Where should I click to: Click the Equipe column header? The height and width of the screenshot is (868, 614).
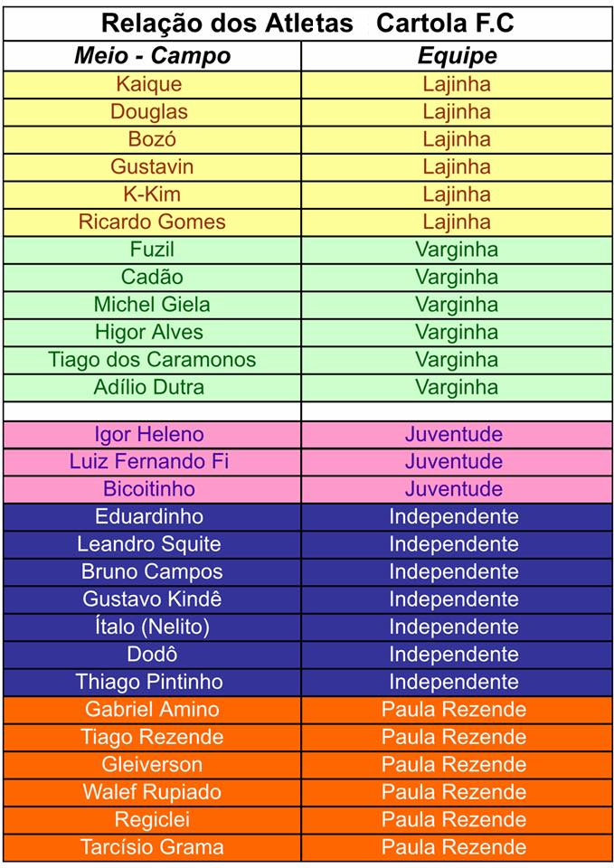(x=457, y=56)
